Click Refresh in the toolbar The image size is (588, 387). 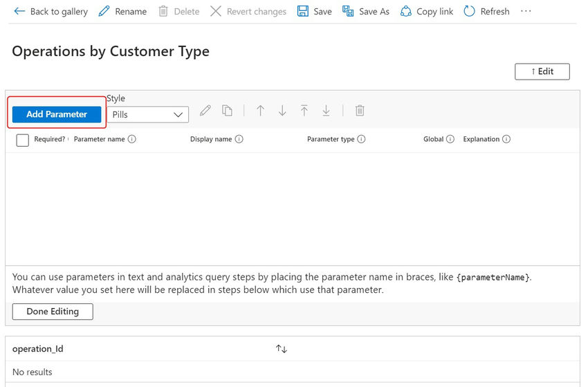[486, 11]
